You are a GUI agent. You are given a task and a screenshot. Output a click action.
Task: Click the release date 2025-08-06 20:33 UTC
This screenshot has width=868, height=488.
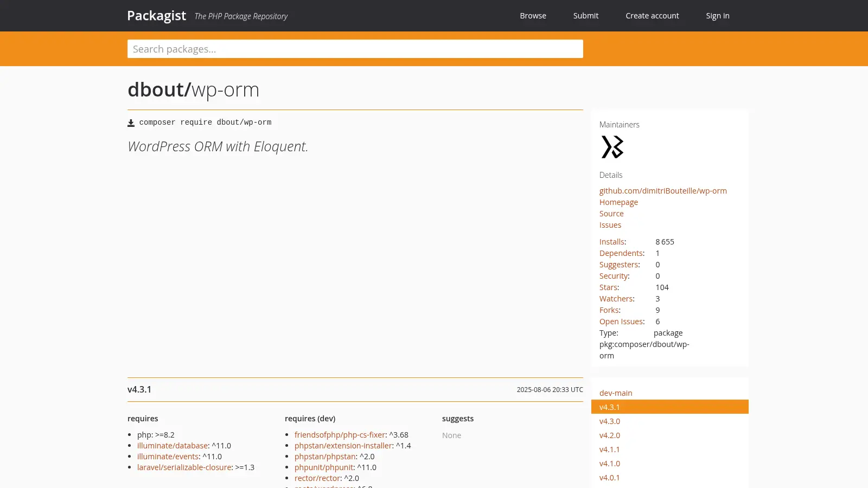coord(550,390)
